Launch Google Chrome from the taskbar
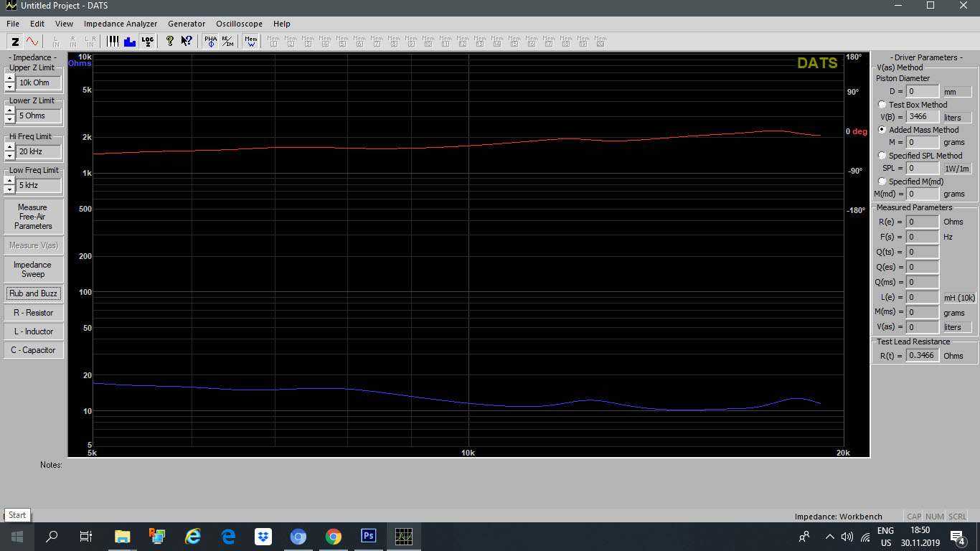 coord(334,536)
